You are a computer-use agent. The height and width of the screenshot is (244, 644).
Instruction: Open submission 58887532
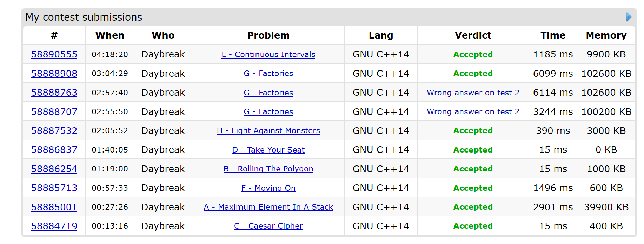point(54,131)
